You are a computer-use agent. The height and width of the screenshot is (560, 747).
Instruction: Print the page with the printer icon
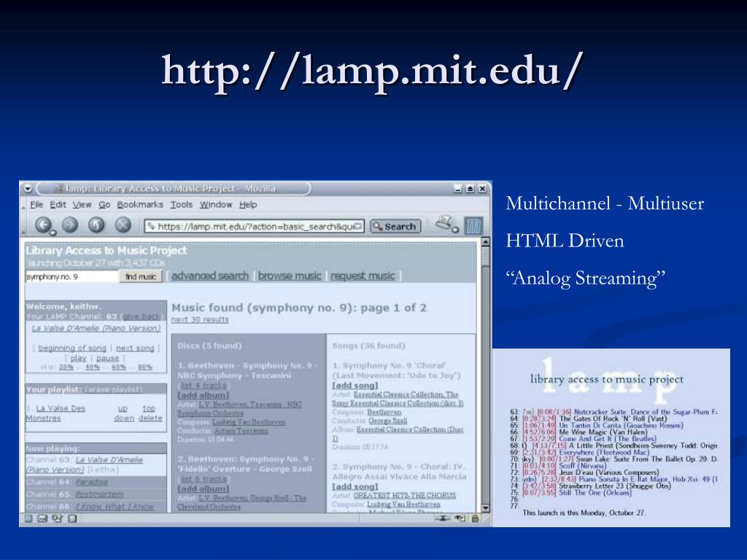pos(444,223)
